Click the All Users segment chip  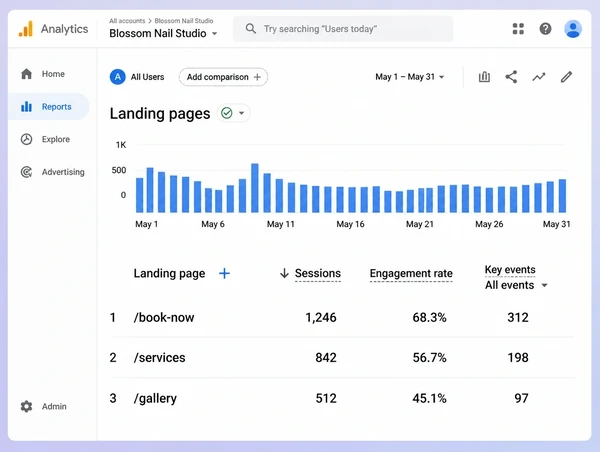tap(137, 77)
